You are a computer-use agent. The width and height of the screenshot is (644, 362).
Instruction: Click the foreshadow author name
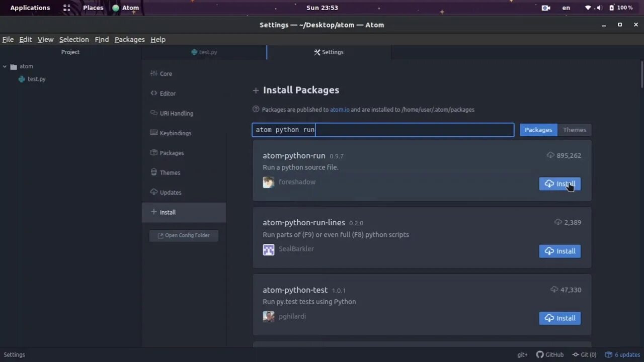(x=297, y=182)
